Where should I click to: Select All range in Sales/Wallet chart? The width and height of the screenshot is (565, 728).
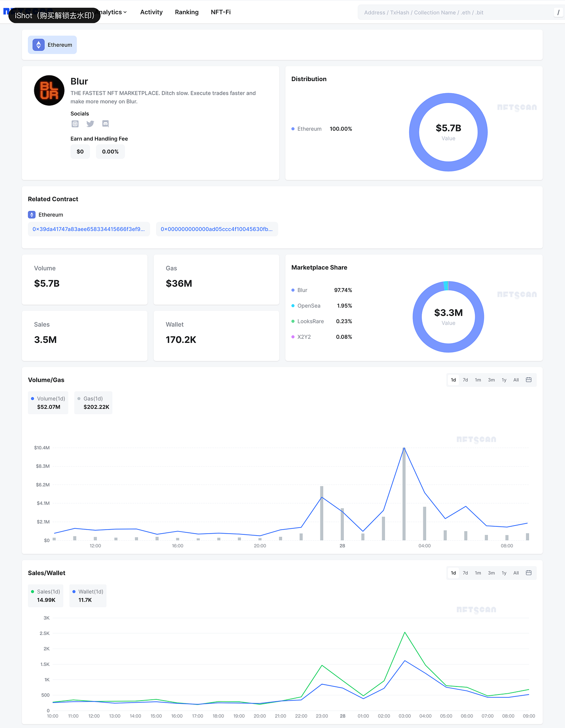tap(516, 573)
